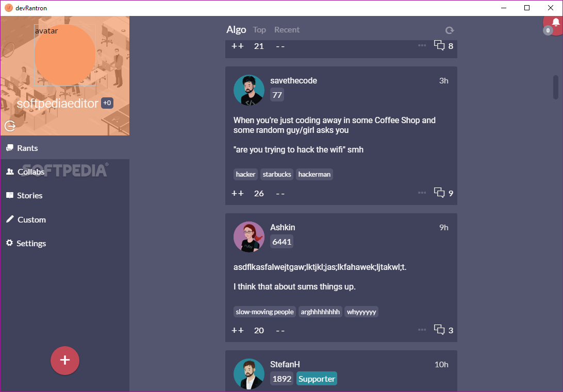Open more options on savethecode's rant

(422, 193)
